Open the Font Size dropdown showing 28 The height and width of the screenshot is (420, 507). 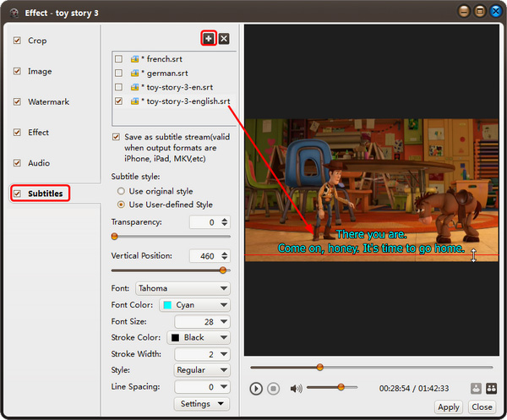pyautogui.click(x=203, y=322)
